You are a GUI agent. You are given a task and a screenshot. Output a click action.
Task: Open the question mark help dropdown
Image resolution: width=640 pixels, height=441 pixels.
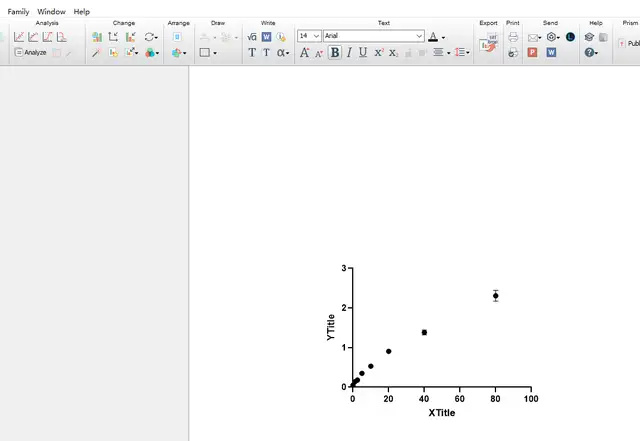591,52
